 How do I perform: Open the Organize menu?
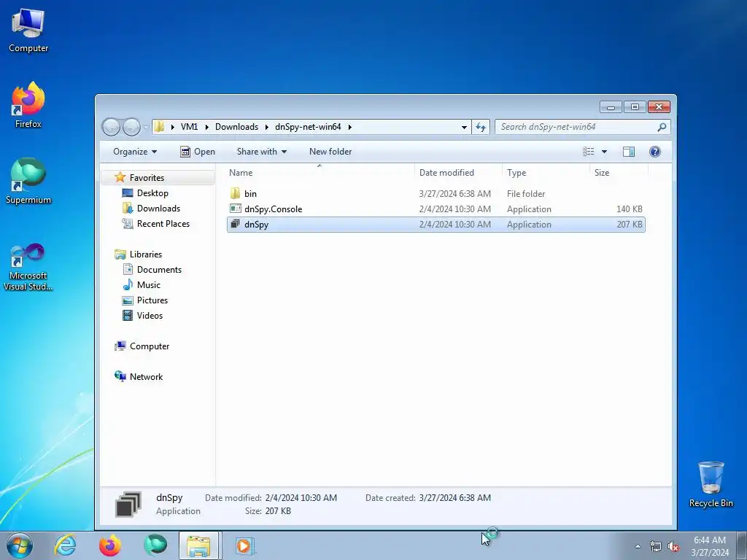pyautogui.click(x=135, y=152)
